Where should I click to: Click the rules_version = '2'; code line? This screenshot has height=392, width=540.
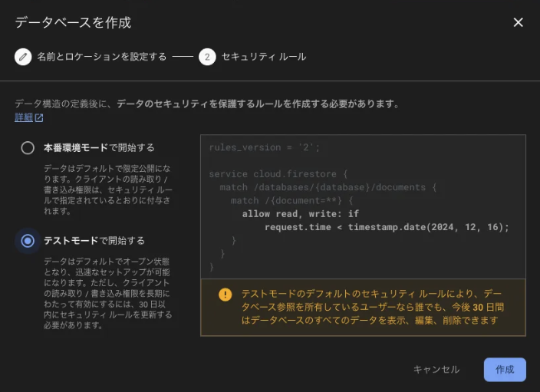click(x=264, y=147)
